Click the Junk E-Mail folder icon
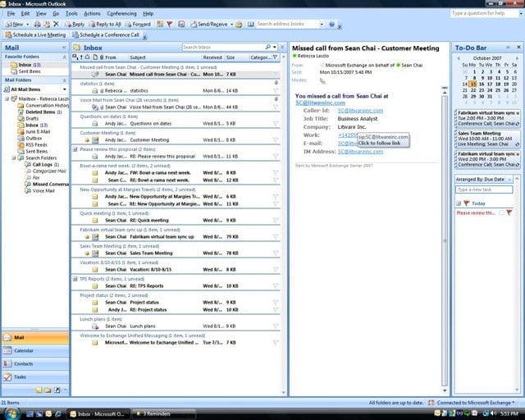Image resolution: width=525 pixels, height=420 pixels. coord(21,131)
